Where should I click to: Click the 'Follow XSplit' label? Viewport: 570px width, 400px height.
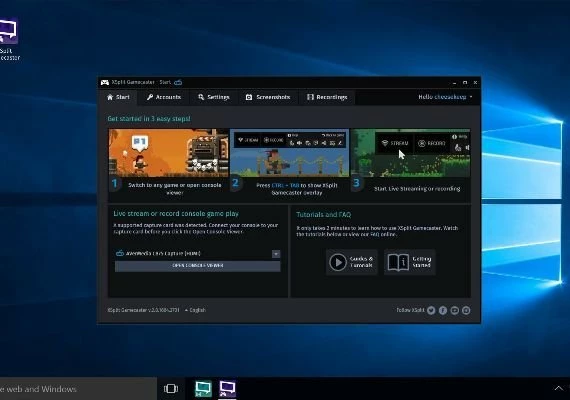tap(410, 310)
